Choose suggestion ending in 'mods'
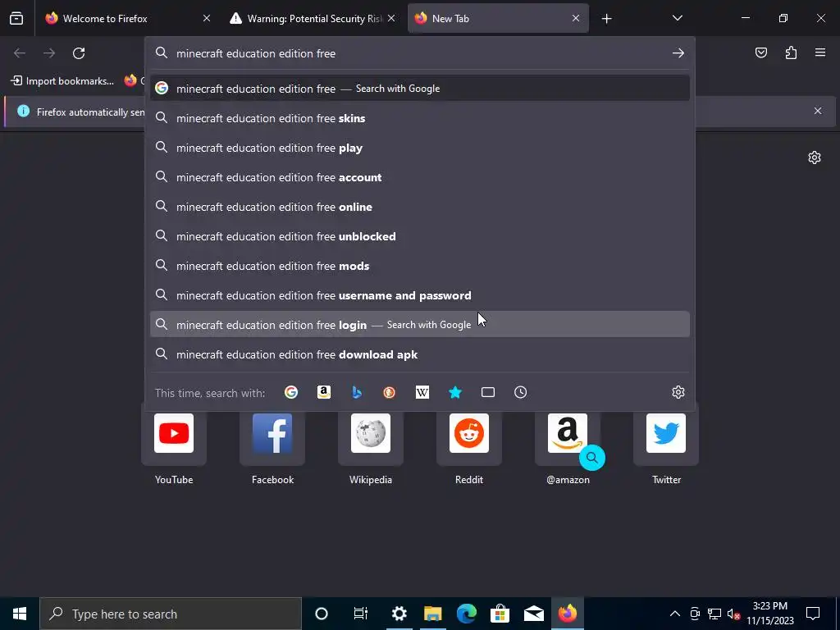Screen dimensions: 840x630 pyautogui.click(x=420, y=265)
